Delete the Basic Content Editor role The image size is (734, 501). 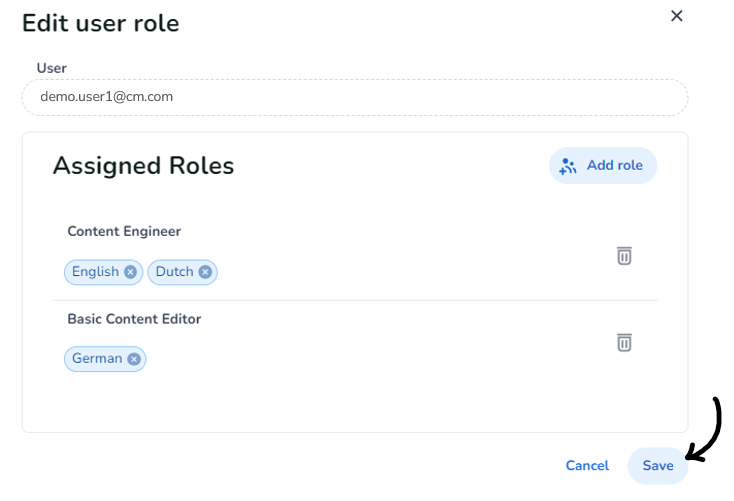[624, 343]
